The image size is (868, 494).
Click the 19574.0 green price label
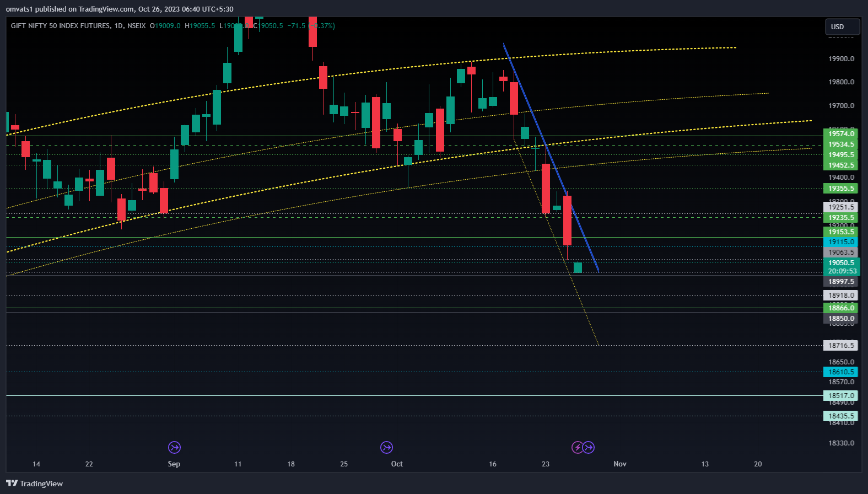[841, 133]
